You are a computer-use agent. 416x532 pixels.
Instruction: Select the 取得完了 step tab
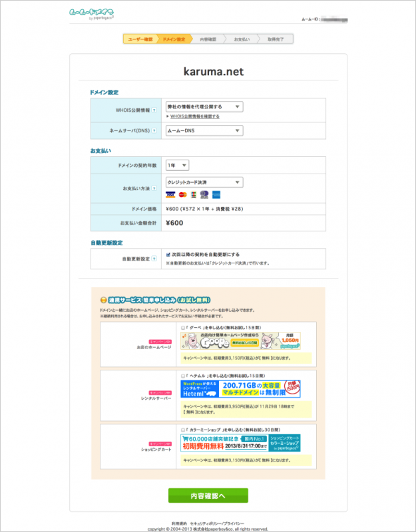click(276, 39)
